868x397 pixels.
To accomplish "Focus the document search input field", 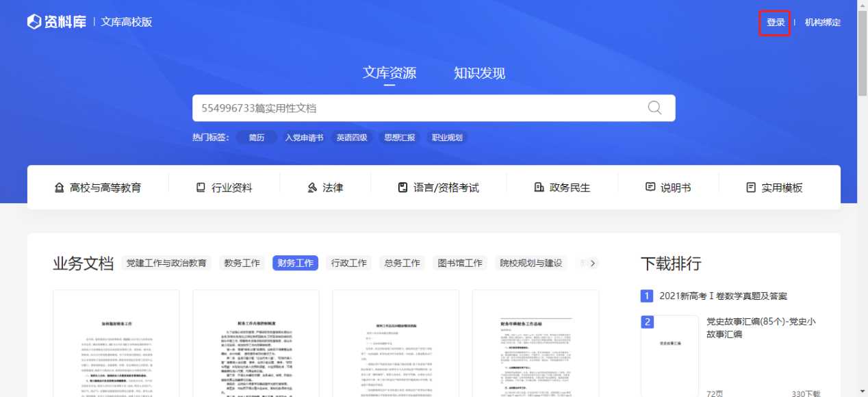I will tap(418, 108).
